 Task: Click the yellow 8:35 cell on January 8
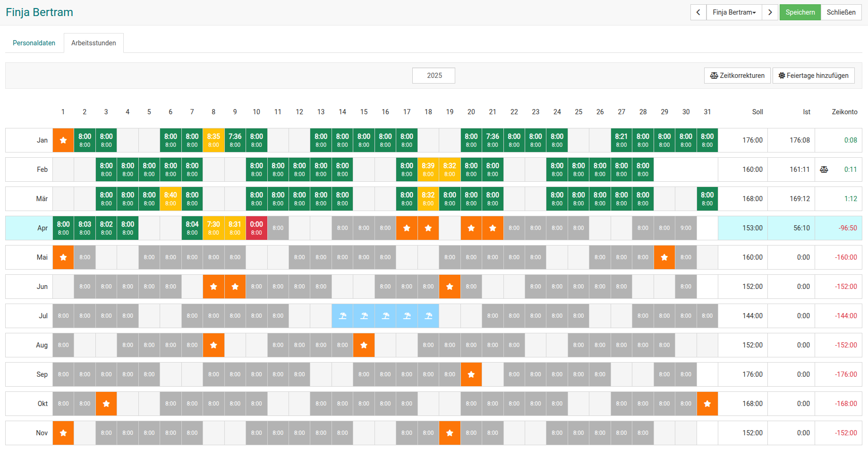pyautogui.click(x=213, y=140)
